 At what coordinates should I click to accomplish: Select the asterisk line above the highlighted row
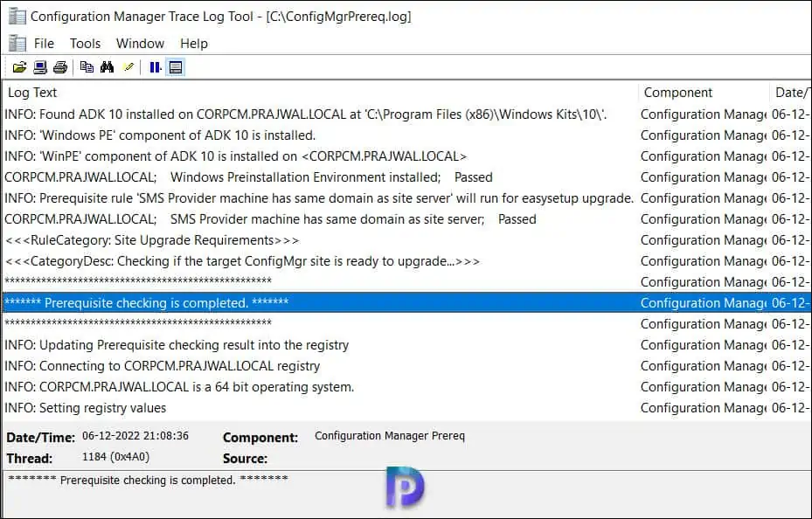click(x=406, y=282)
